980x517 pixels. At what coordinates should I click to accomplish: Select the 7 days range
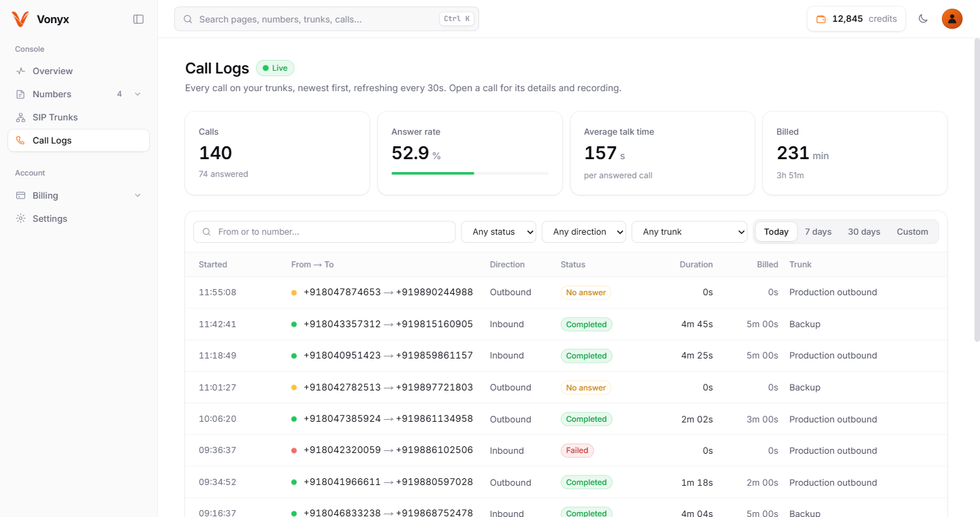(x=818, y=232)
